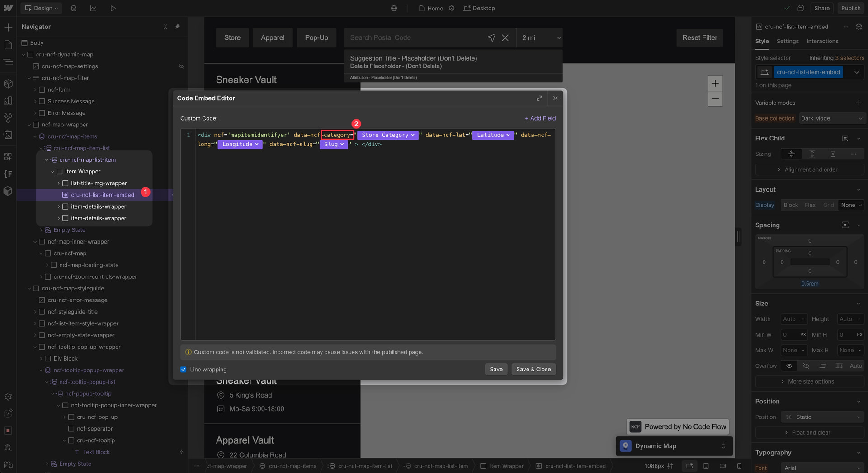This screenshot has width=868, height=473.
Task: Set overflow to Auto
Action: pos(855,366)
